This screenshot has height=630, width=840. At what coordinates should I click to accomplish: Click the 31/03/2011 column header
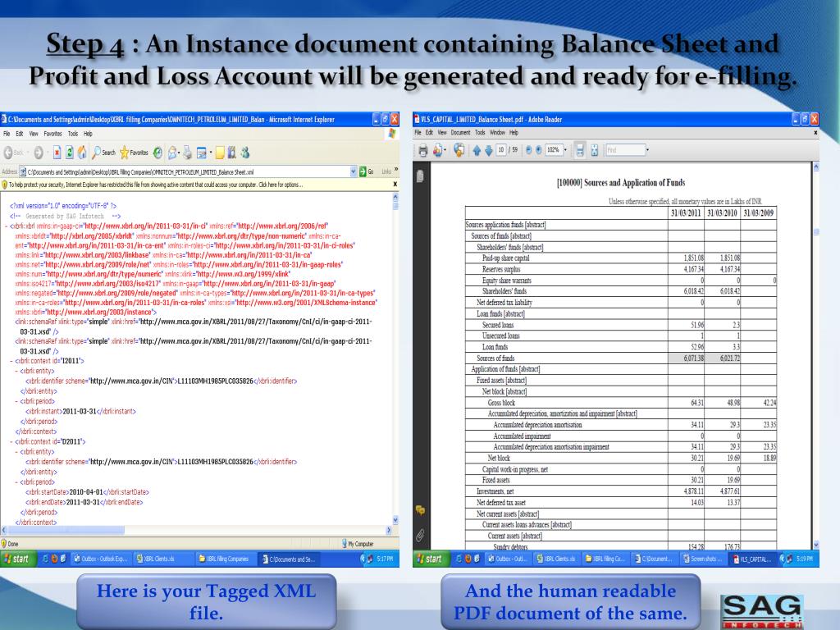tap(686, 212)
